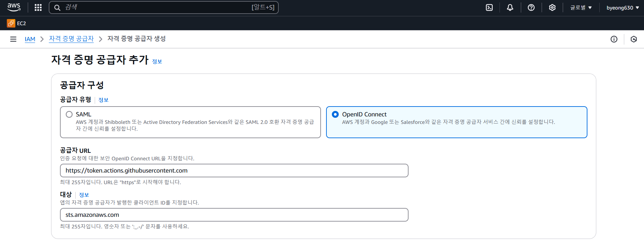644x242 pixels.
Task: Click the 대상 audience input field
Action: pos(234,215)
